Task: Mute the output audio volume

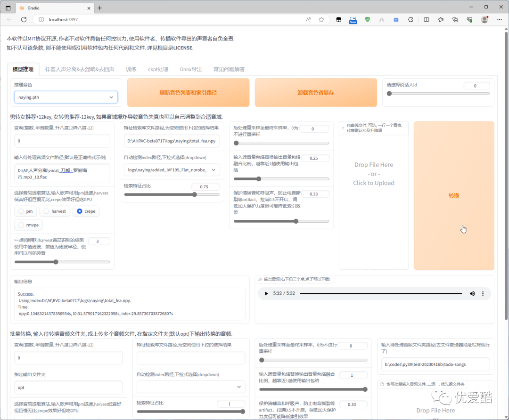Action: tap(472, 293)
